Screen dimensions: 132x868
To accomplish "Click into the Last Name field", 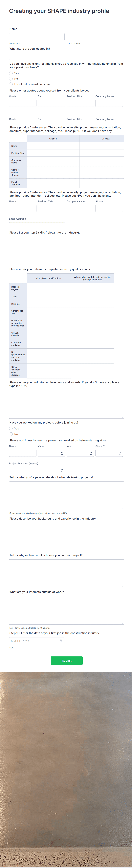I will pos(96,36).
